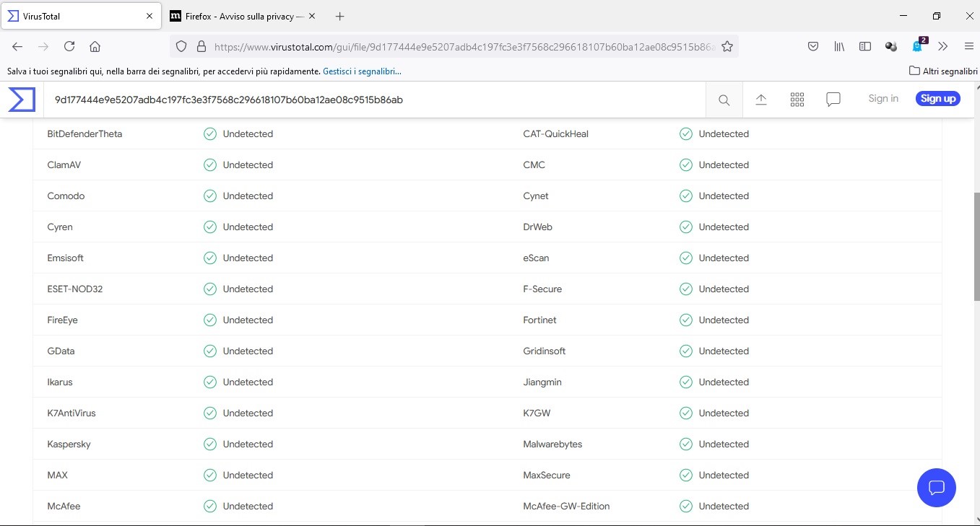
Task: Click the Gridinsoft engine name
Action: point(545,351)
